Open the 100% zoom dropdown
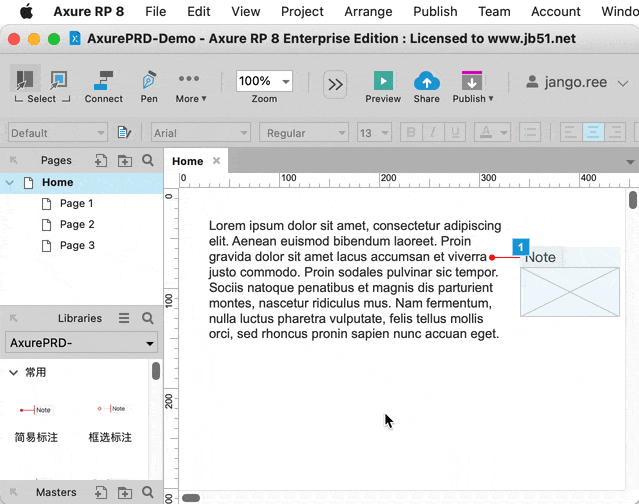The image size is (639, 504). (264, 81)
